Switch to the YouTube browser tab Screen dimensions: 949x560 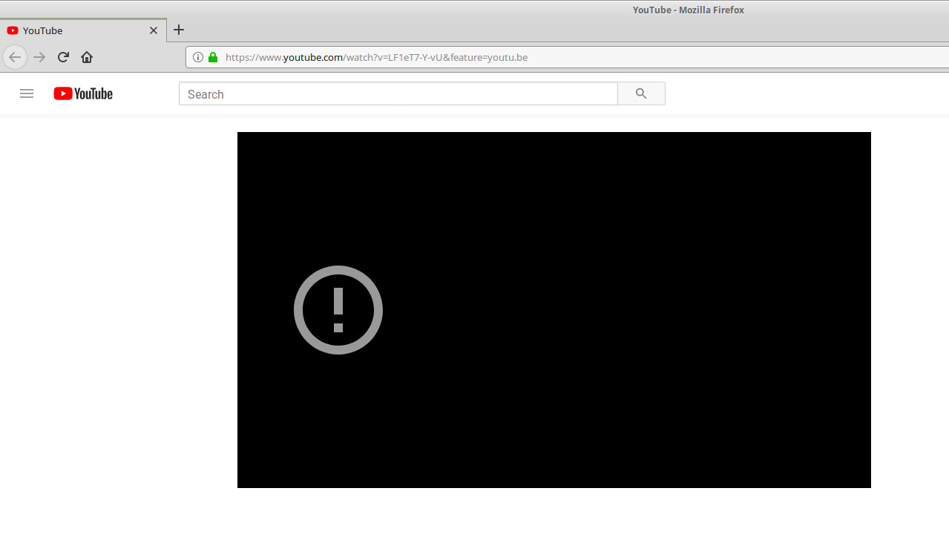click(83, 30)
